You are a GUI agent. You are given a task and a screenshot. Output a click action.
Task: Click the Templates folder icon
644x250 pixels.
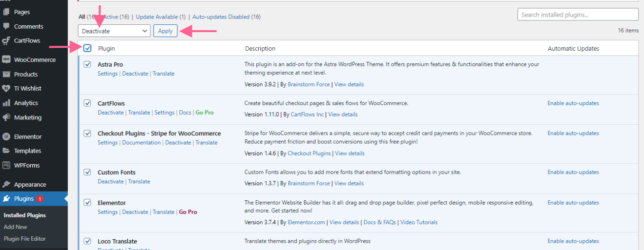(x=6, y=151)
